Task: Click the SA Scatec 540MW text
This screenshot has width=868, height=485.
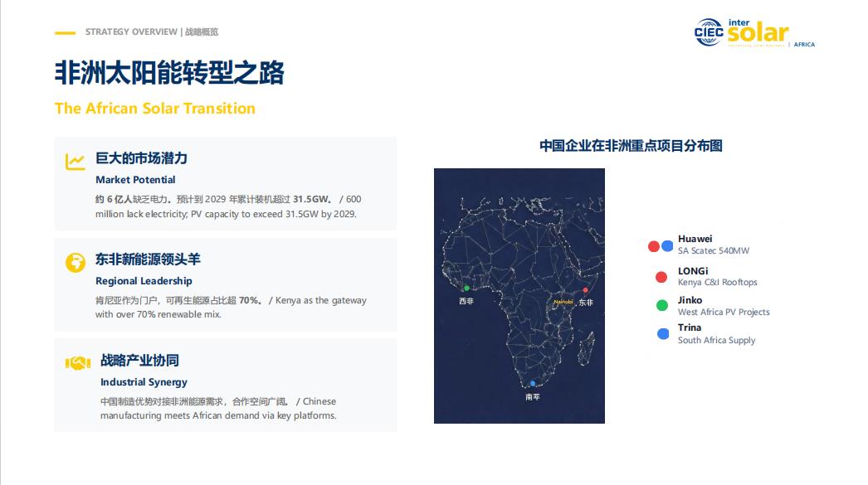Action: (x=714, y=250)
